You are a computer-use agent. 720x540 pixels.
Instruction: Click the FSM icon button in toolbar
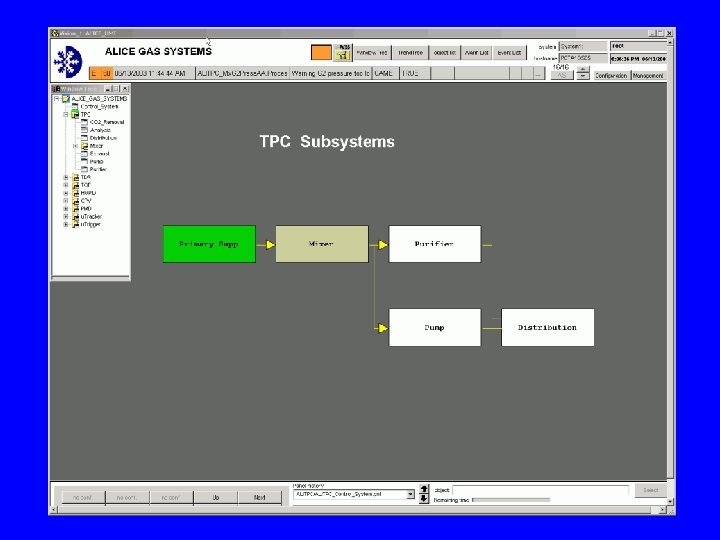click(342, 52)
